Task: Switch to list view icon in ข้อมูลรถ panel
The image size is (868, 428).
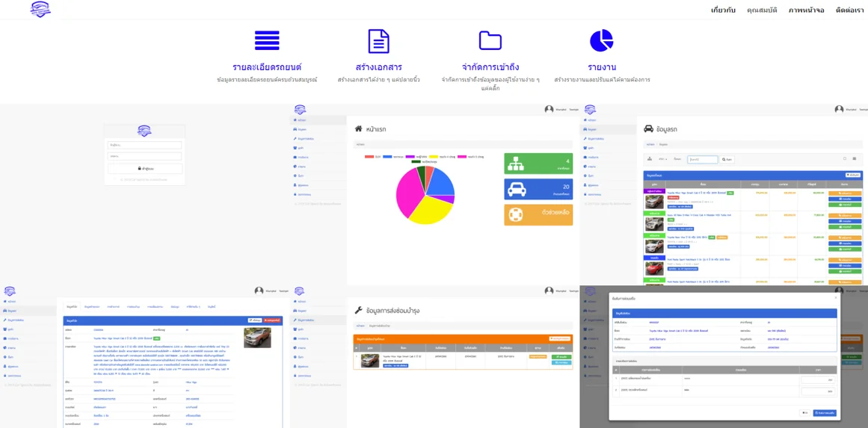Action: pos(855,158)
